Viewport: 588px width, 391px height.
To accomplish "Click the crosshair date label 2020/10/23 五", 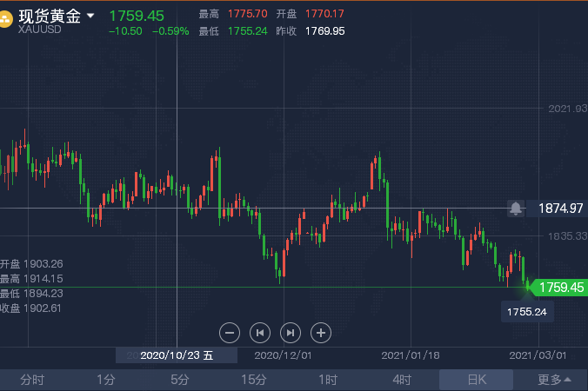I will (x=177, y=355).
